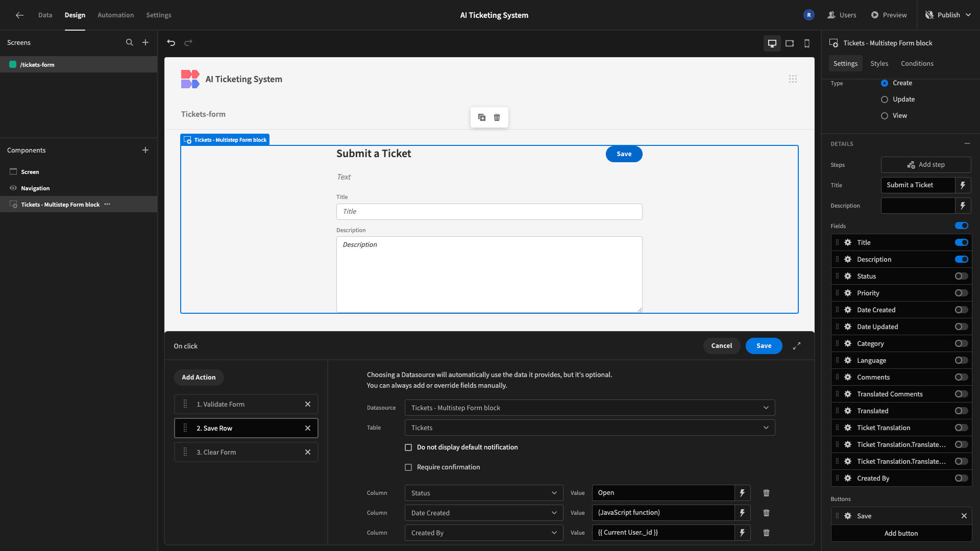Open the Automation top menu
The width and height of the screenshot is (980, 551).
pyautogui.click(x=116, y=15)
